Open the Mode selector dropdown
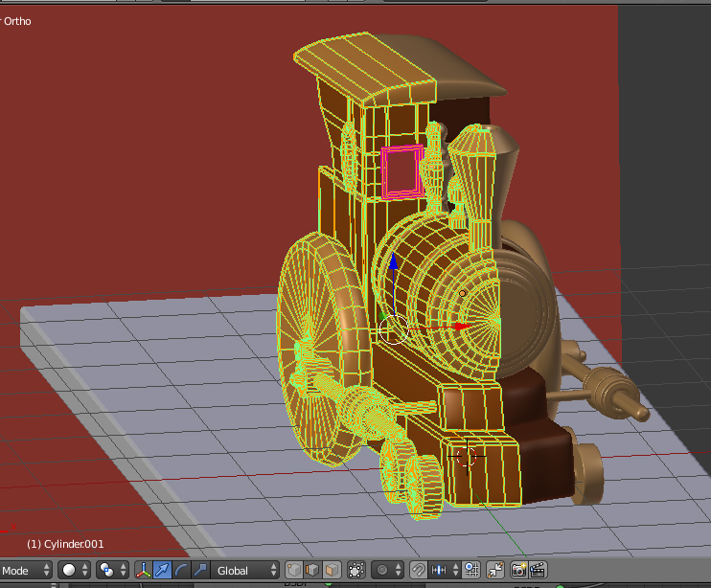 point(25,571)
